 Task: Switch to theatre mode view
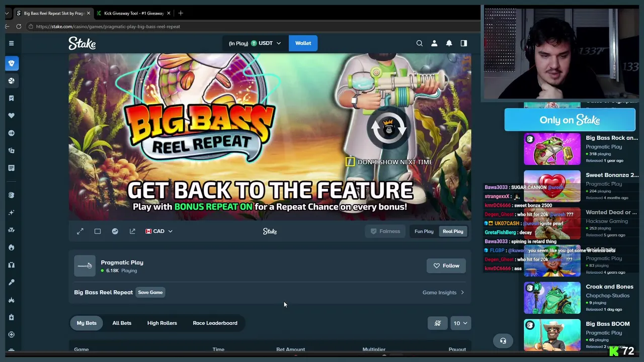tap(98, 231)
